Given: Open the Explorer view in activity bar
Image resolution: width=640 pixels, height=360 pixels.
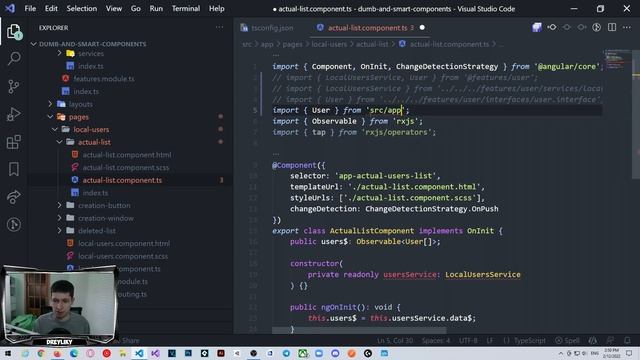Looking at the screenshot, I should click(13, 32).
